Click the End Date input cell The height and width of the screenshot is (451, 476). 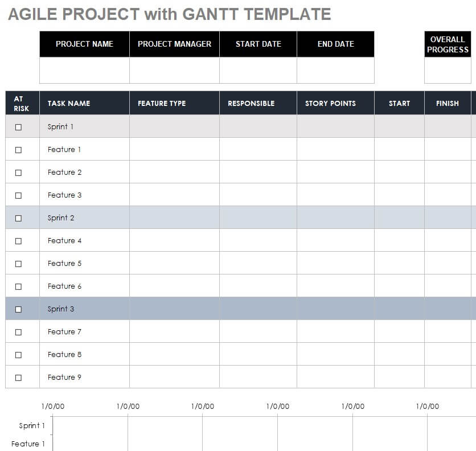click(x=335, y=70)
